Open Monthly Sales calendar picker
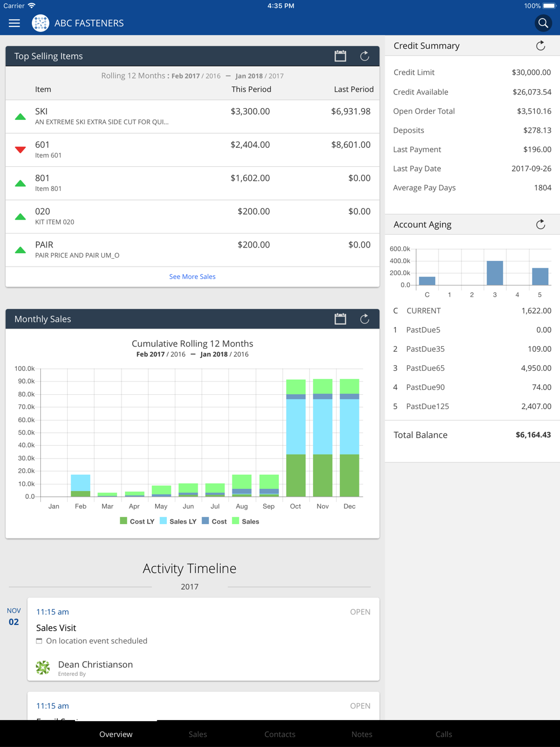Screen dimensions: 560x747 pos(340,319)
